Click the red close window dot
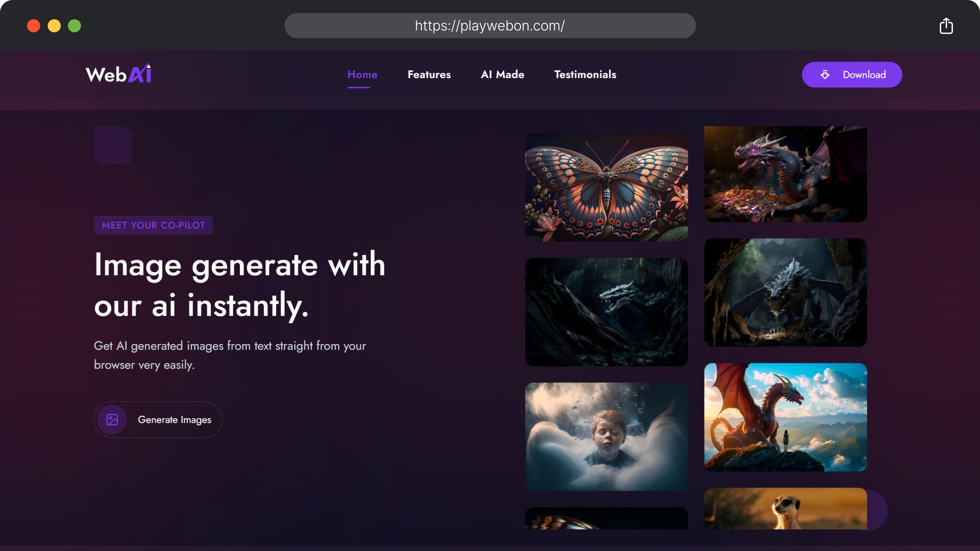The width and height of the screenshot is (980, 551). point(34,26)
